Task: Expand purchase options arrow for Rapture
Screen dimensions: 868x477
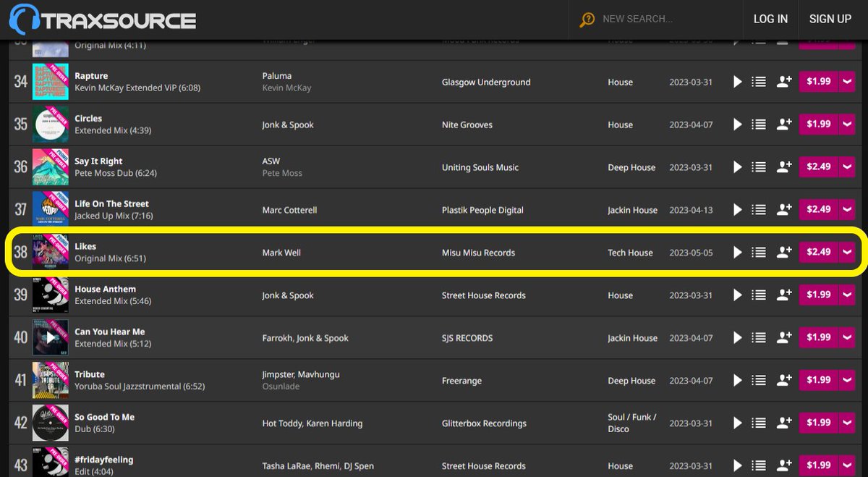Action: tap(848, 82)
